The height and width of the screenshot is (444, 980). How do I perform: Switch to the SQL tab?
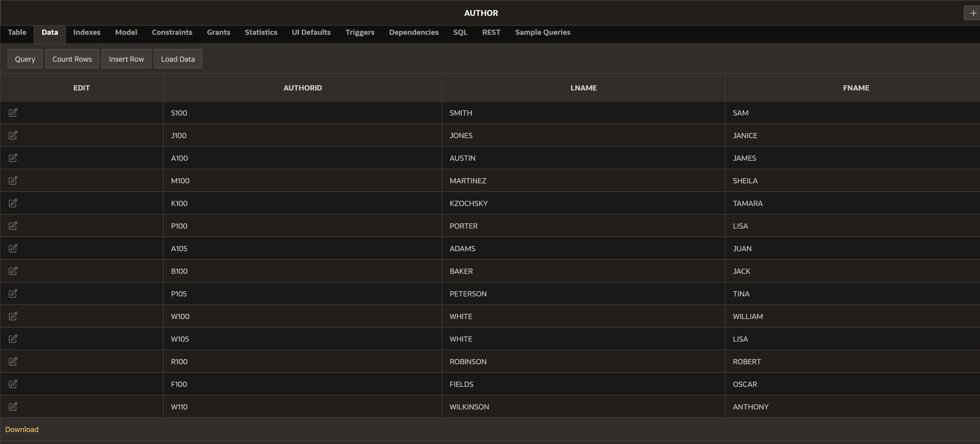pyautogui.click(x=460, y=32)
